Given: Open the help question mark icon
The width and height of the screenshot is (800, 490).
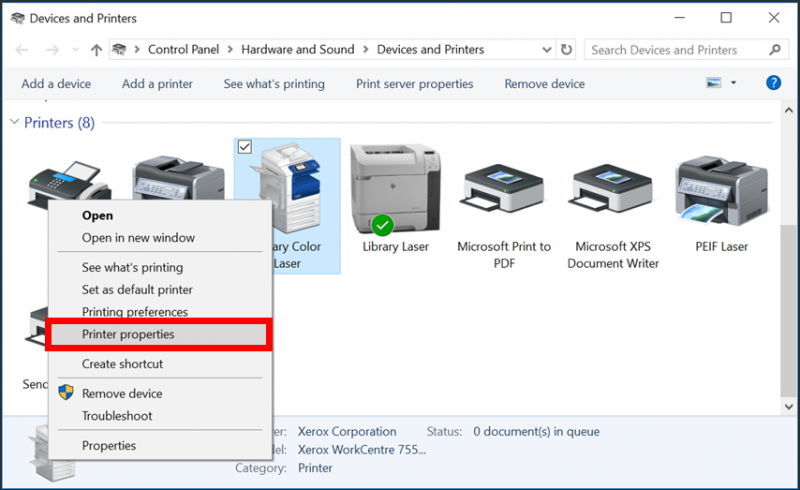Looking at the screenshot, I should pyautogui.click(x=773, y=83).
